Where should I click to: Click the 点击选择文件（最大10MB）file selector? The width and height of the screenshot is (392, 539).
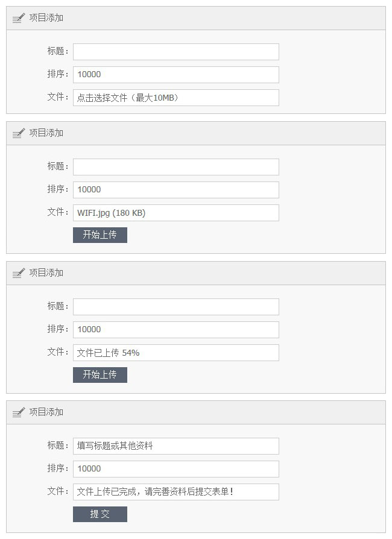[175, 98]
